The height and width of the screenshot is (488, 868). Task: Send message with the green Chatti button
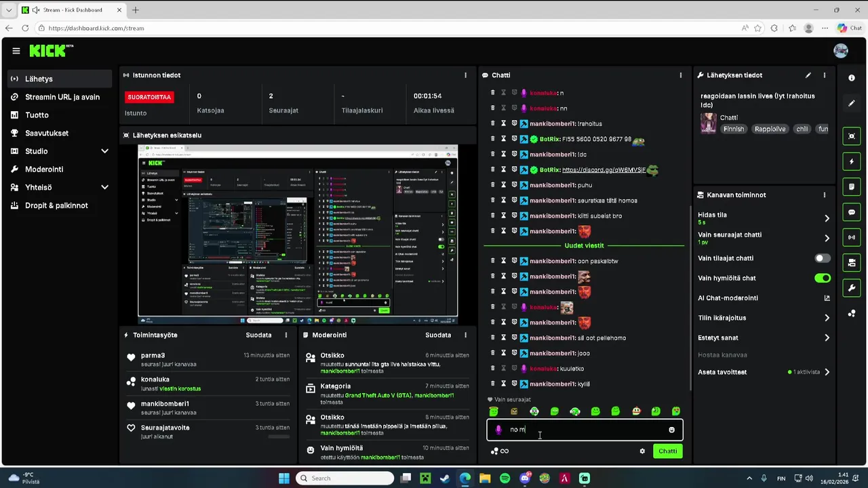(x=668, y=451)
